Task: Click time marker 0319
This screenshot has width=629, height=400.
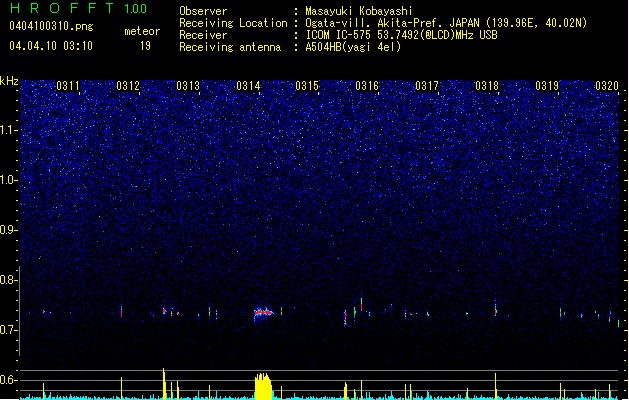Action: 547,86
